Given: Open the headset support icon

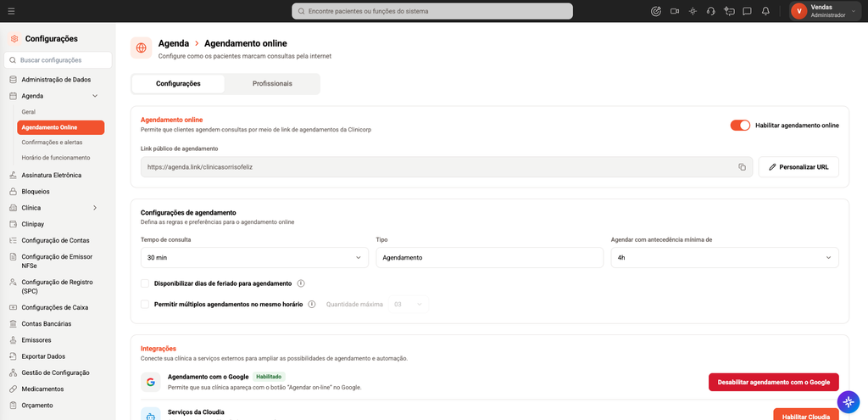Looking at the screenshot, I should [711, 11].
